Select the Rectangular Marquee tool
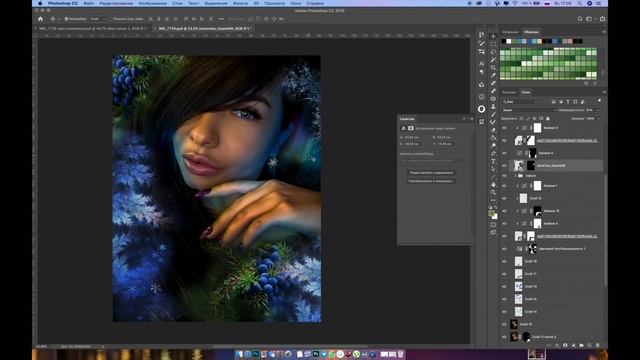The height and width of the screenshot is (360, 640). 493,44
